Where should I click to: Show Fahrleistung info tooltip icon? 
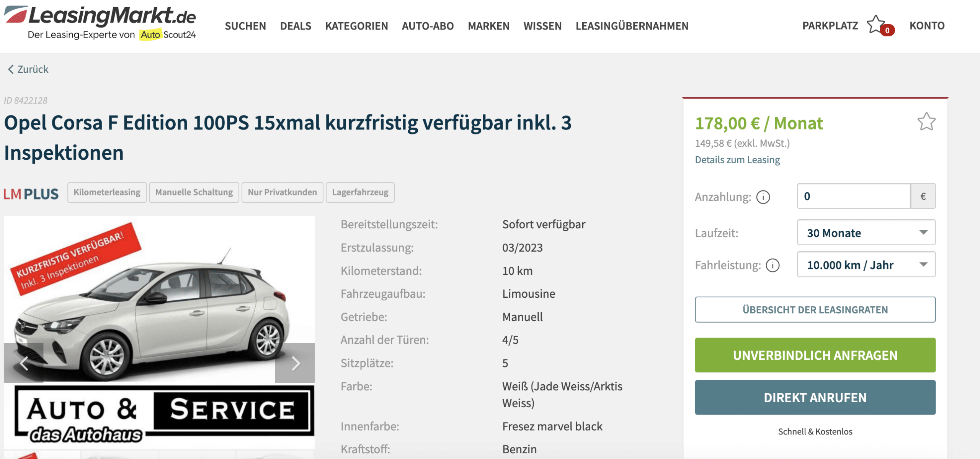point(773,265)
